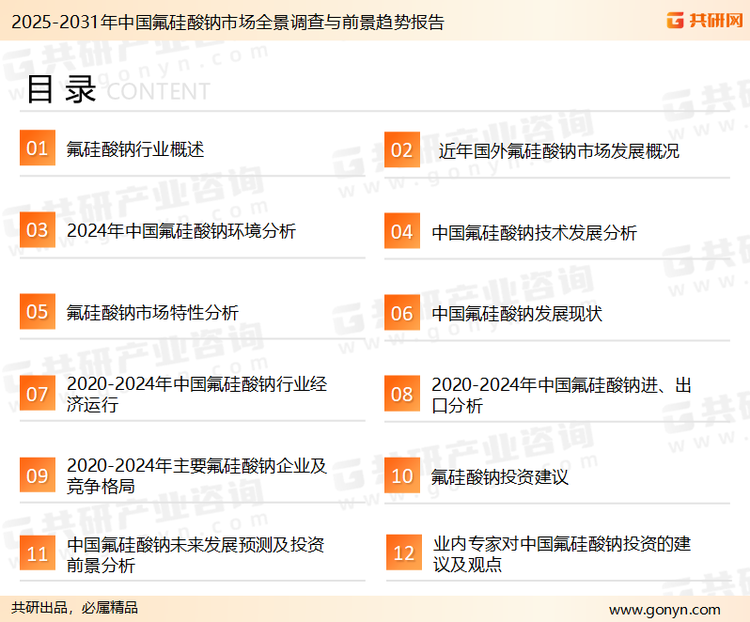Click the 共研网 logo at top right
This screenshot has height=622, width=750.
(x=705, y=20)
